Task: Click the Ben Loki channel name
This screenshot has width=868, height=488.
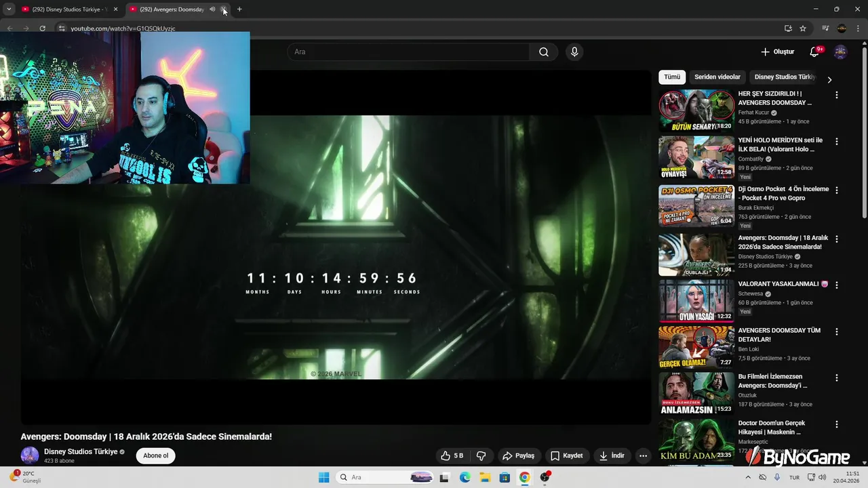Action: pos(749,349)
